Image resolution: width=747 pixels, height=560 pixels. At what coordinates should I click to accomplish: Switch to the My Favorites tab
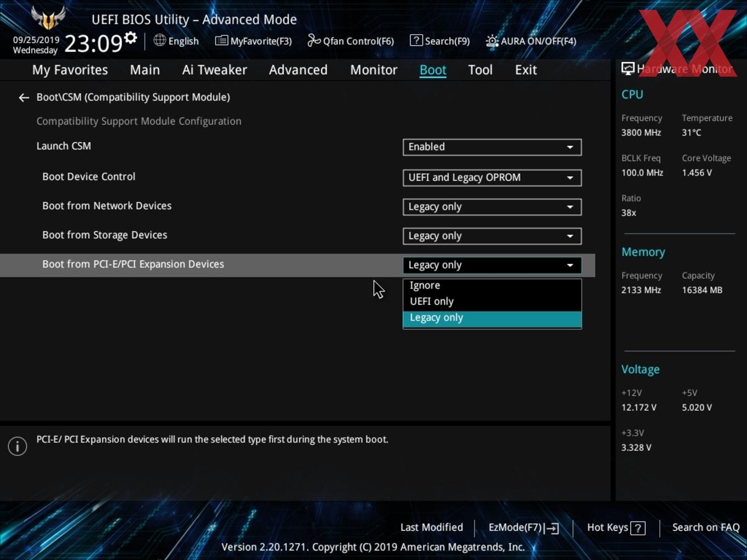70,70
